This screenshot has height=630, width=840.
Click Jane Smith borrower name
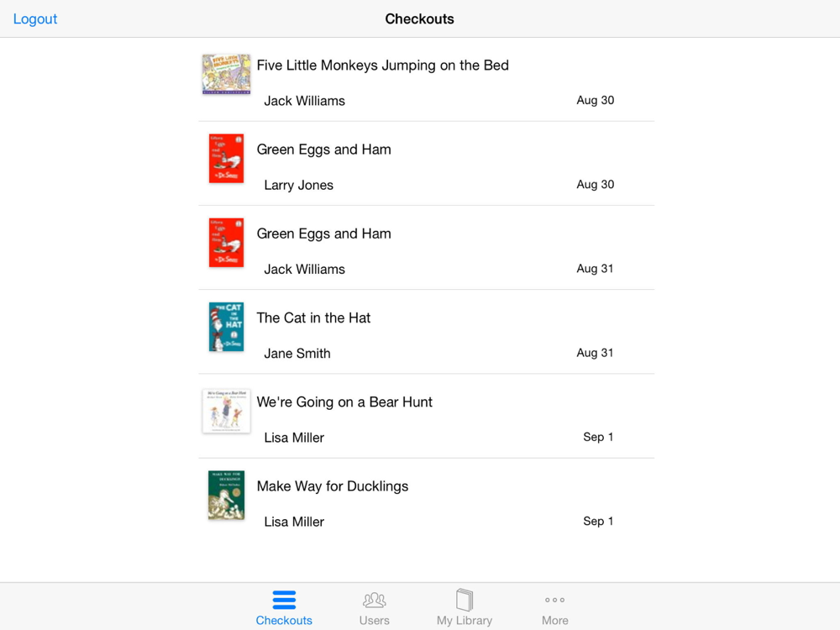[x=297, y=354]
